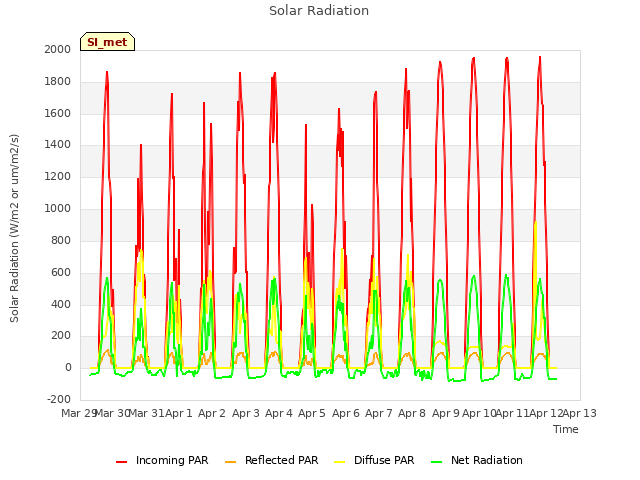640x480 pixels.
Task: Click the Incoming PAR peak on Apr 10
Action: (x=473, y=58)
